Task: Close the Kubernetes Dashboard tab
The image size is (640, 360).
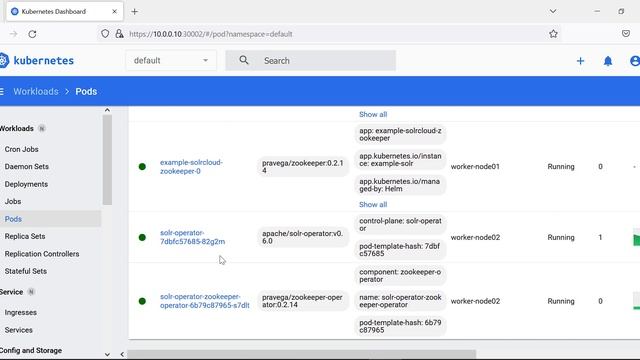Action: pos(114,11)
